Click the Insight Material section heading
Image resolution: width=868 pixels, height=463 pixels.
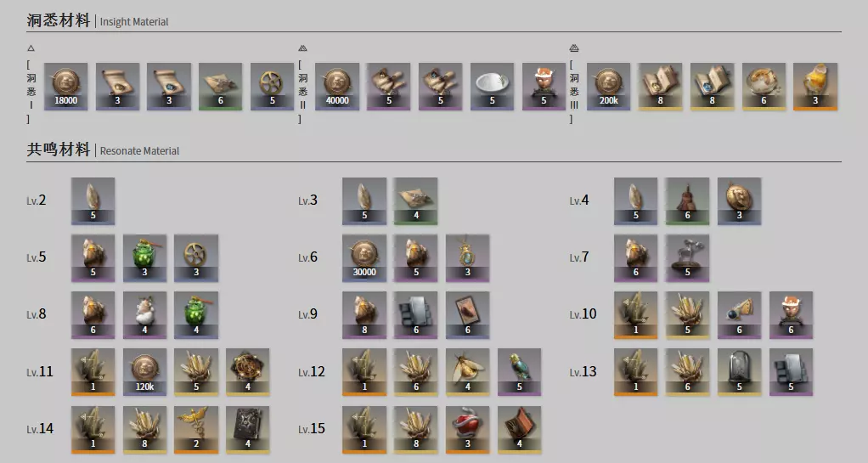[x=98, y=20]
